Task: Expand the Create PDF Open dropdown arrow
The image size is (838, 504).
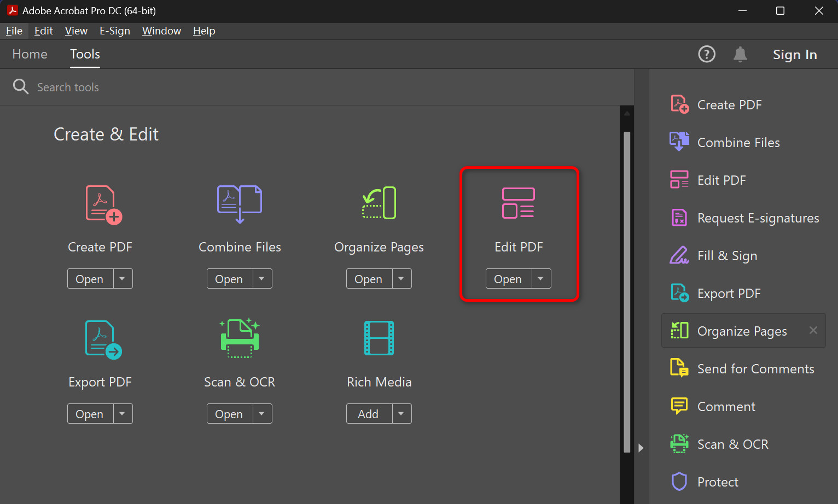Action: 123,279
